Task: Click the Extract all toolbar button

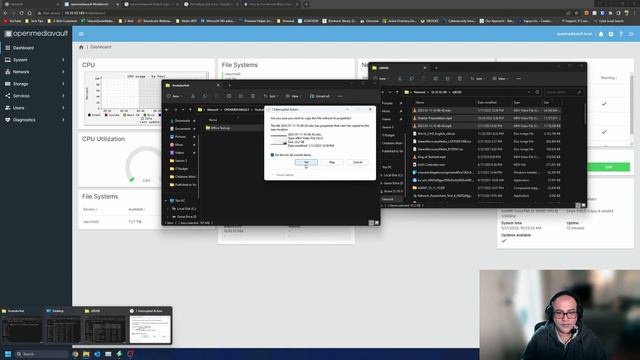Action: [x=320, y=96]
